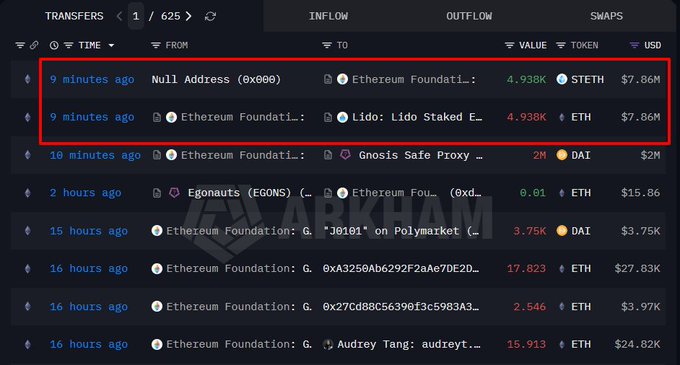Click Audrey Tang avatar icon
Image resolution: width=680 pixels, height=365 pixels.
328,345
